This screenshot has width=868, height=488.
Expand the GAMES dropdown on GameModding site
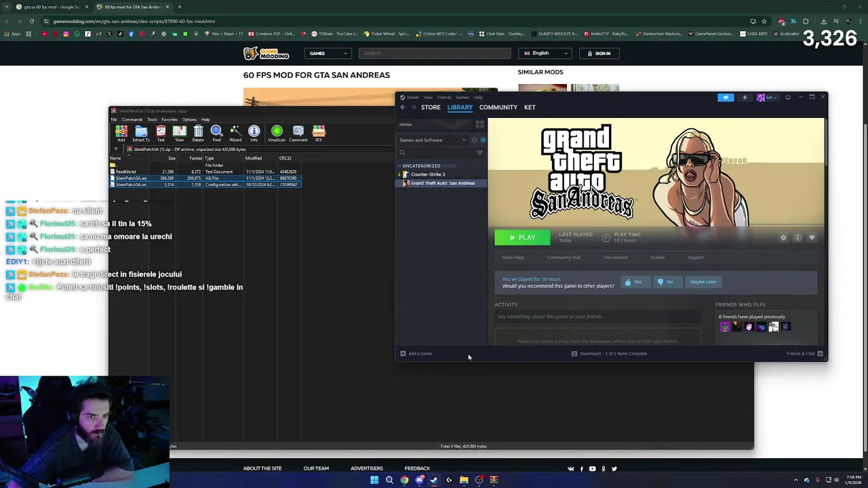(x=328, y=53)
